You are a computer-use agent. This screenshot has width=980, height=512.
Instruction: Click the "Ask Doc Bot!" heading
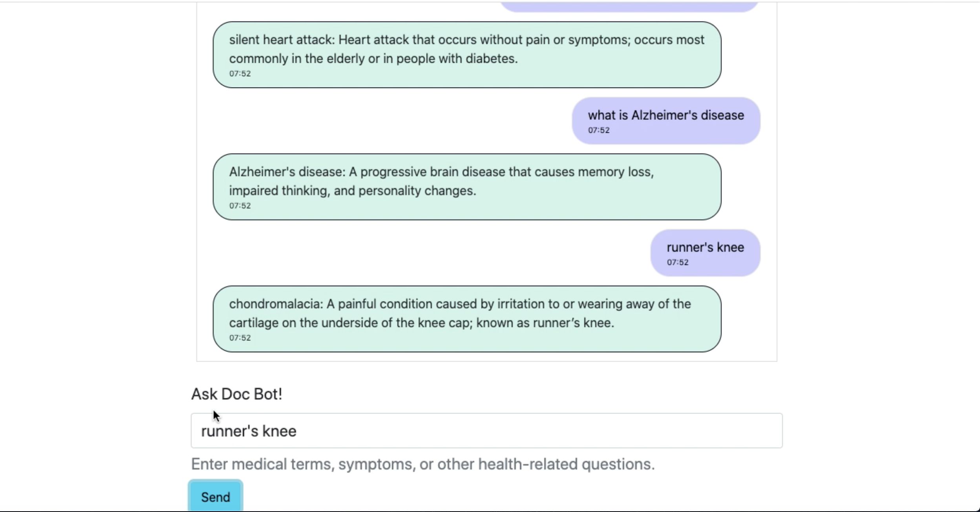tap(236, 393)
